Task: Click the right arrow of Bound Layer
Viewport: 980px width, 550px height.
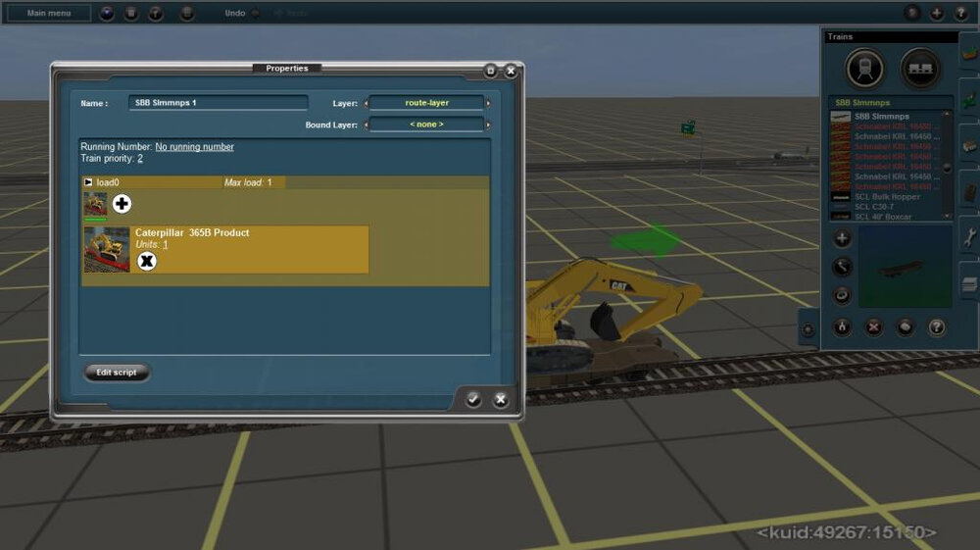Action: (x=488, y=125)
